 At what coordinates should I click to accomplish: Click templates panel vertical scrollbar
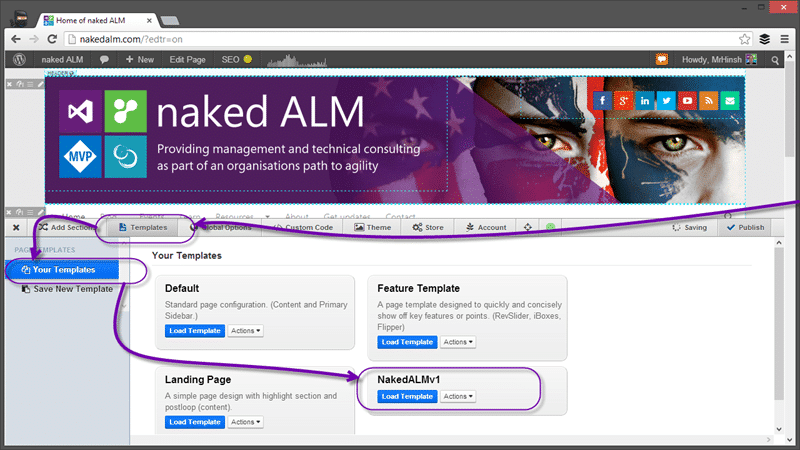point(779,324)
